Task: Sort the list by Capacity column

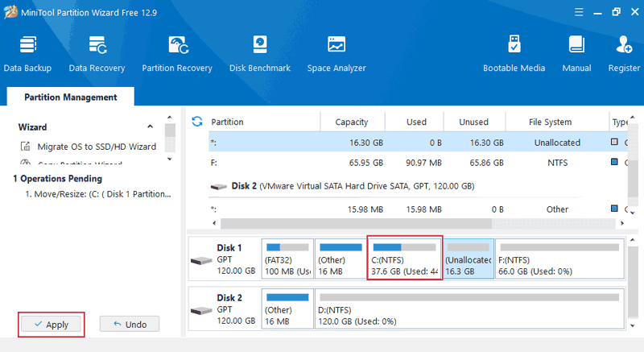Action: 351,122
